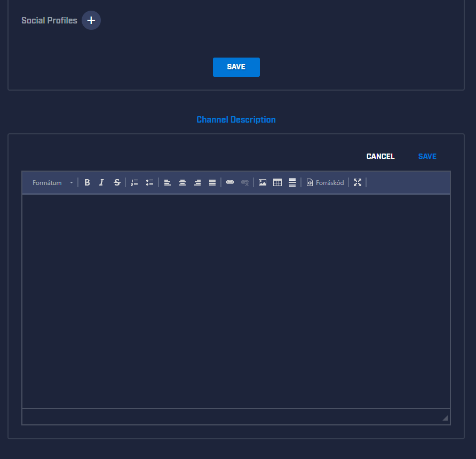476x459 pixels.
Task: Align text right
Action: click(197, 182)
